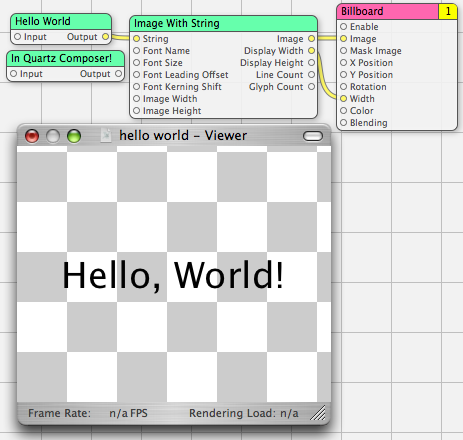This screenshot has width=463, height=440.
Task: Click the Glyph Count output port
Action: (311, 87)
